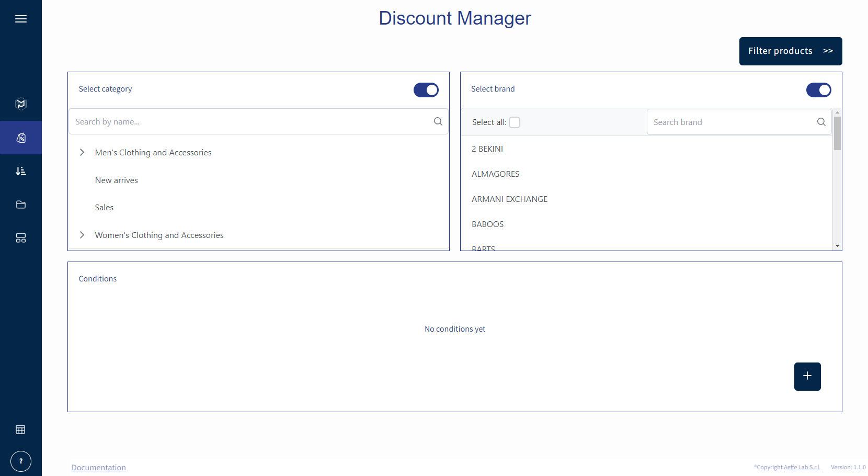
Task: Click the logo icon in sidebar
Action: coord(21,104)
